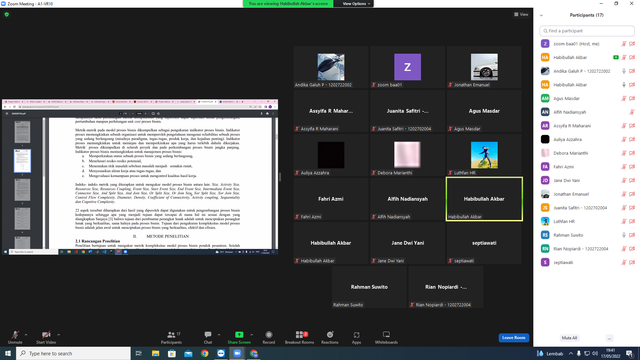Click the green encryption shield icon
The height and width of the screenshot is (360, 640).
point(7,14)
